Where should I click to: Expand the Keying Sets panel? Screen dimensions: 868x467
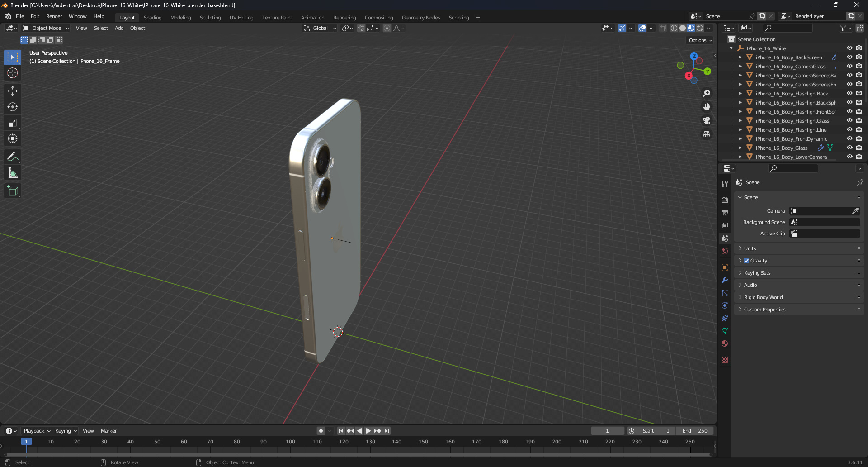tap(799, 273)
